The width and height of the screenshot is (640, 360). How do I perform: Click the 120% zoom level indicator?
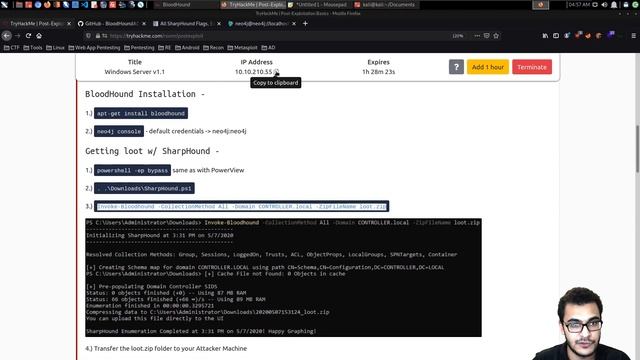(x=458, y=36)
